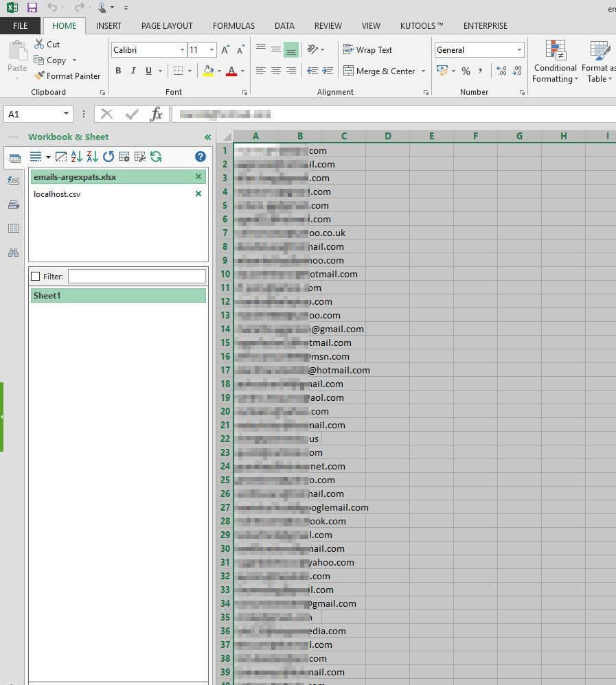Screen dimensions: 616x685
Task: Align text right
Action: pos(291,71)
